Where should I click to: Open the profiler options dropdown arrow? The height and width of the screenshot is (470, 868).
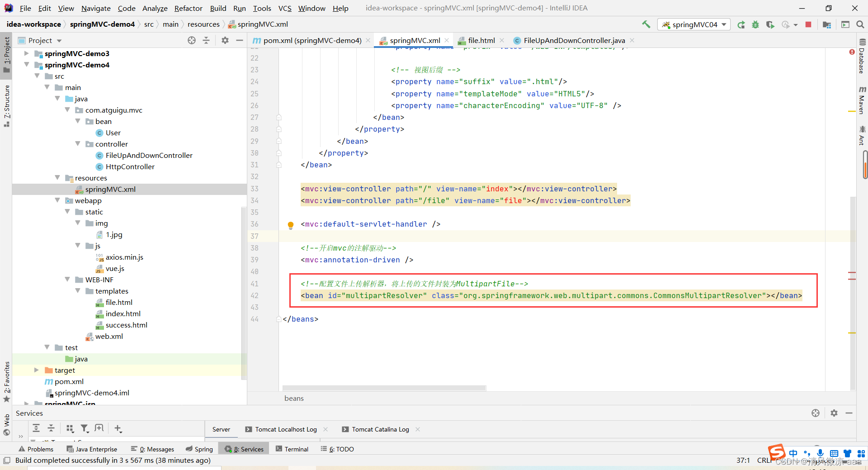[795, 25]
